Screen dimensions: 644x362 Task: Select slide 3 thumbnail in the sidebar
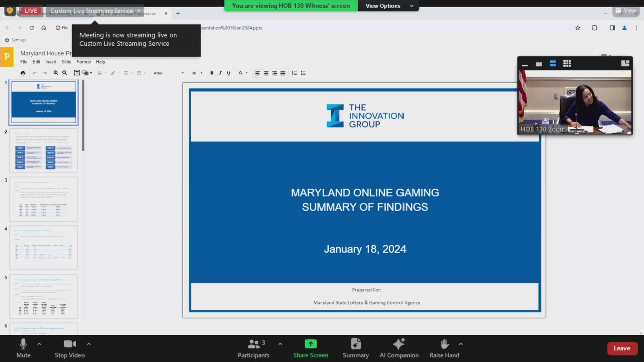pyautogui.click(x=44, y=200)
